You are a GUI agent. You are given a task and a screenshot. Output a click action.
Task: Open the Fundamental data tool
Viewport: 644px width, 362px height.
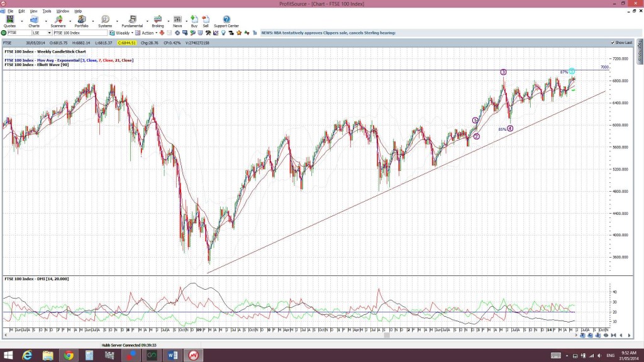[132, 21]
